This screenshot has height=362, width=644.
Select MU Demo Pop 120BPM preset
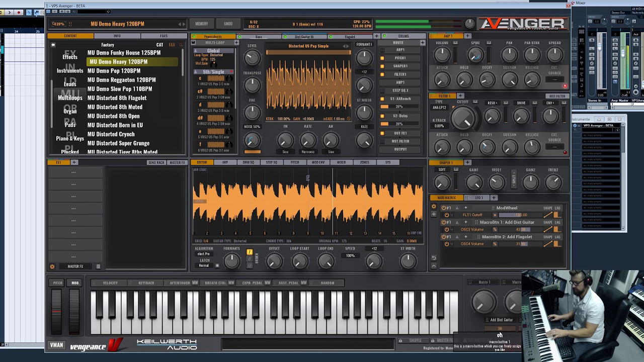(x=114, y=71)
